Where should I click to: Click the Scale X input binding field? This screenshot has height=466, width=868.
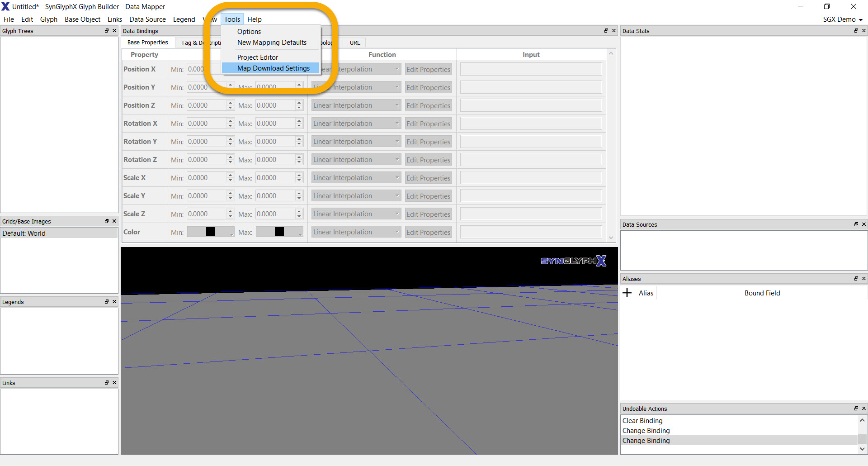click(x=531, y=178)
